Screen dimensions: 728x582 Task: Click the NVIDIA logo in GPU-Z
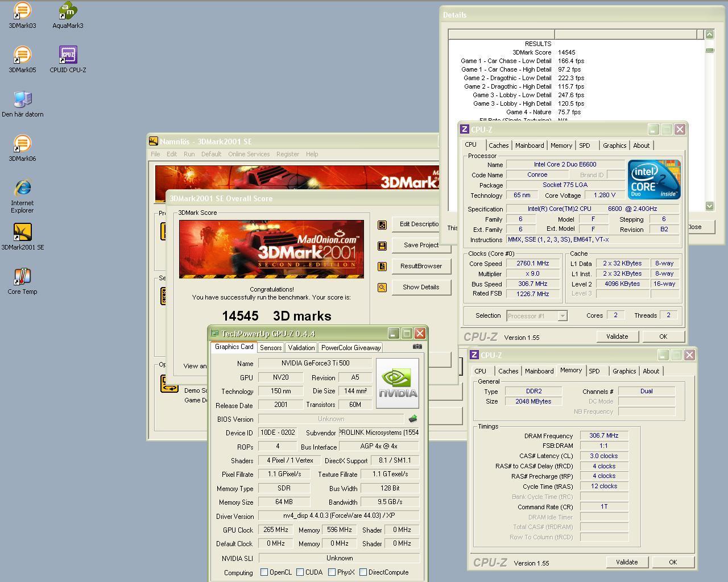[x=398, y=383]
